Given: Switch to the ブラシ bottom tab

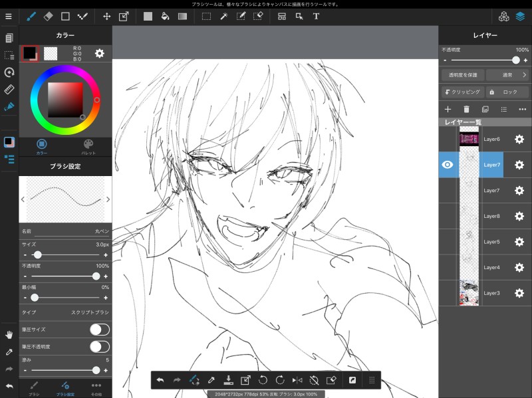Looking at the screenshot, I should click(x=34, y=389).
